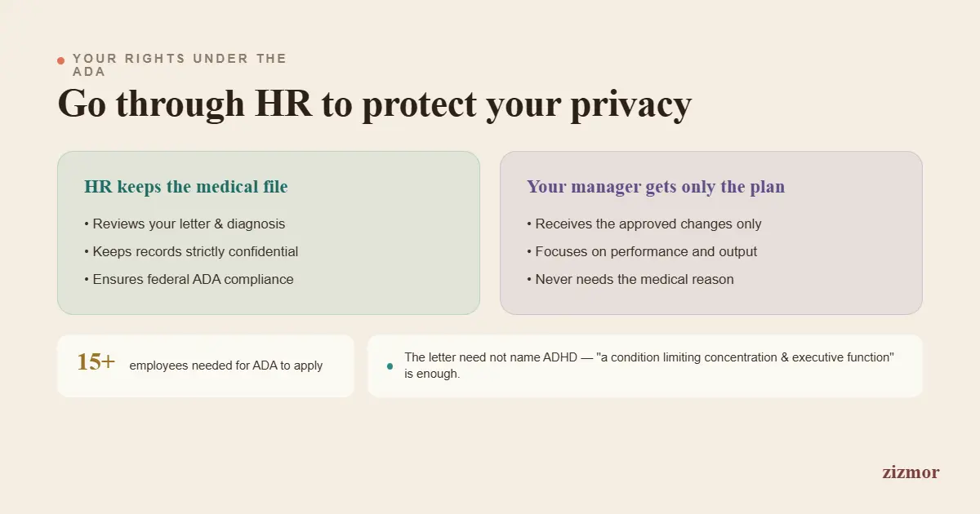Click the 'YOUR RIGHTS UNDER THE ADA' label

coord(180,64)
